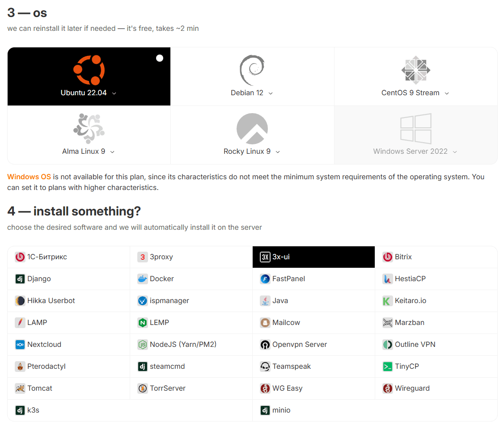The image size is (504, 426).
Task: Click the Teamspeak headset icon
Action: coord(265,367)
